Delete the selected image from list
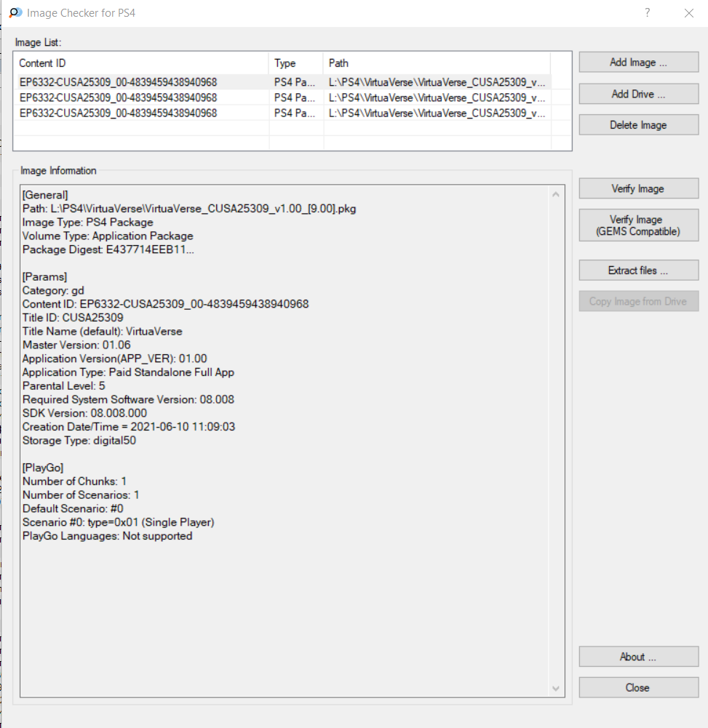Image resolution: width=708 pixels, height=728 pixels. (639, 125)
